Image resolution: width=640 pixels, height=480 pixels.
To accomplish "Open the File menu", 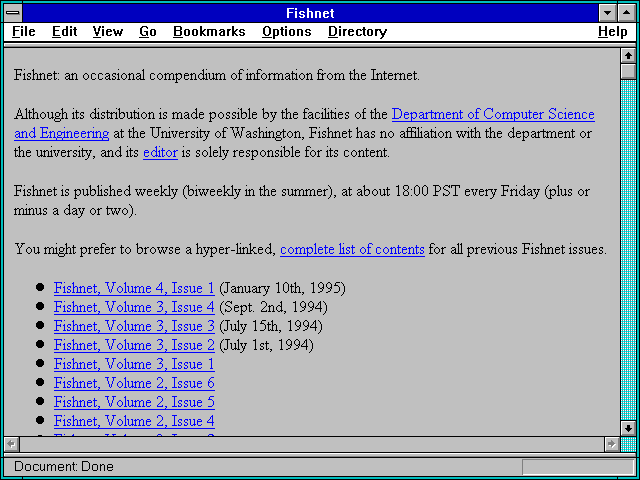I will [23, 32].
